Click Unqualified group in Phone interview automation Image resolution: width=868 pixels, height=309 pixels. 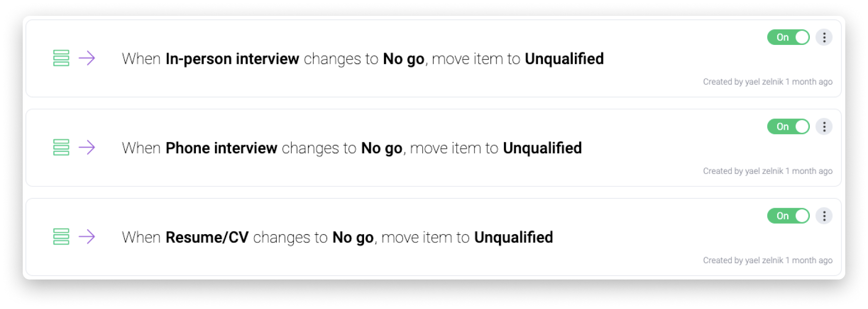pyautogui.click(x=542, y=148)
